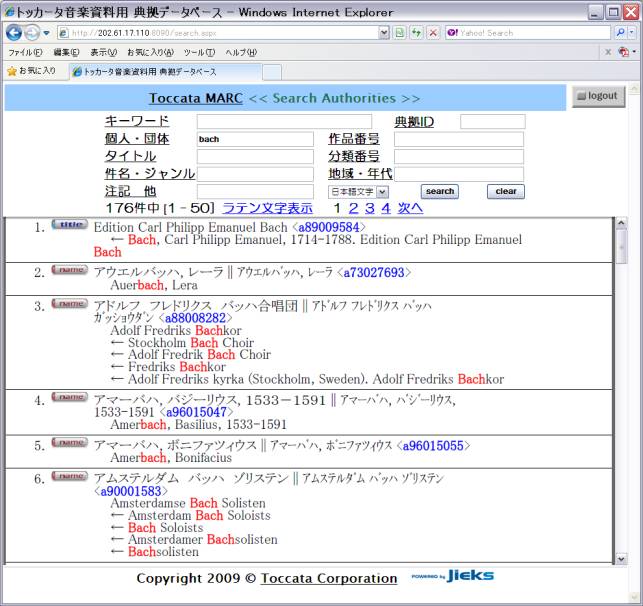Click the 次へ next page link
Image resolution: width=643 pixels, height=606 pixels.
pos(410,208)
